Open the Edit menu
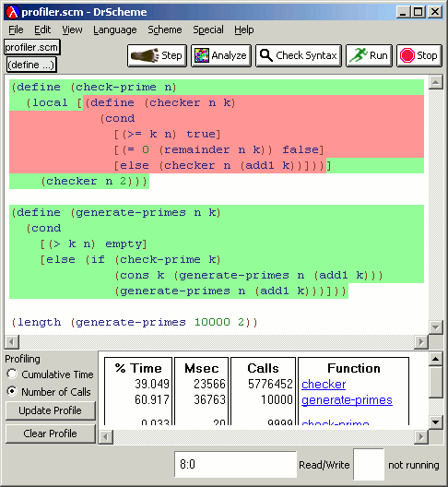The height and width of the screenshot is (487, 448). (42, 30)
